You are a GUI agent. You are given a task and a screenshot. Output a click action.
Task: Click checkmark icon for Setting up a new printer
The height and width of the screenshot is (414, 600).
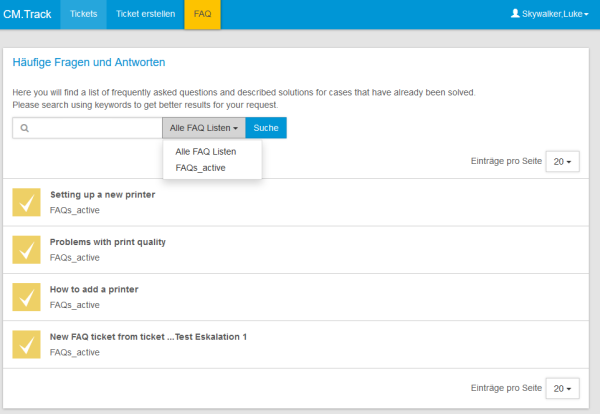coord(26,202)
